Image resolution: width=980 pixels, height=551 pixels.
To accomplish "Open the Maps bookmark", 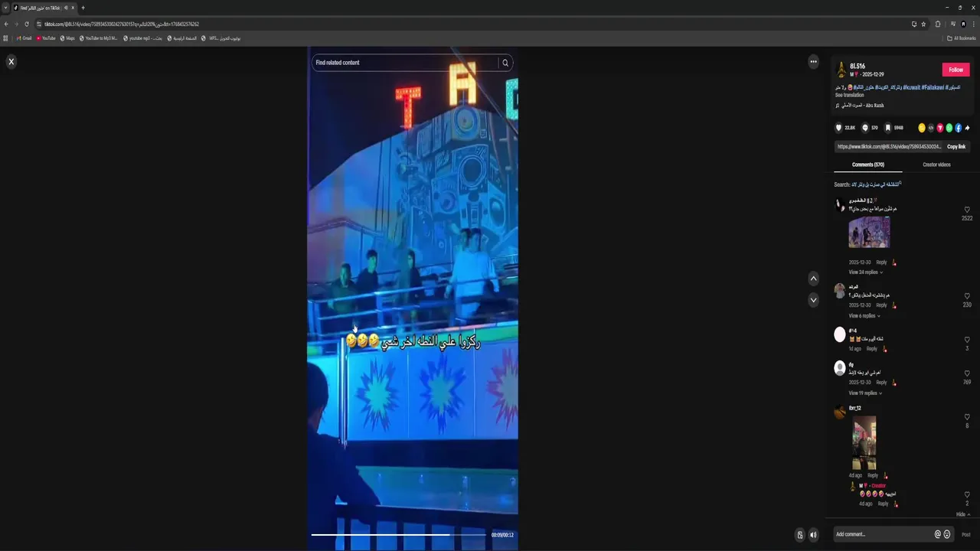I will click(x=68, y=38).
